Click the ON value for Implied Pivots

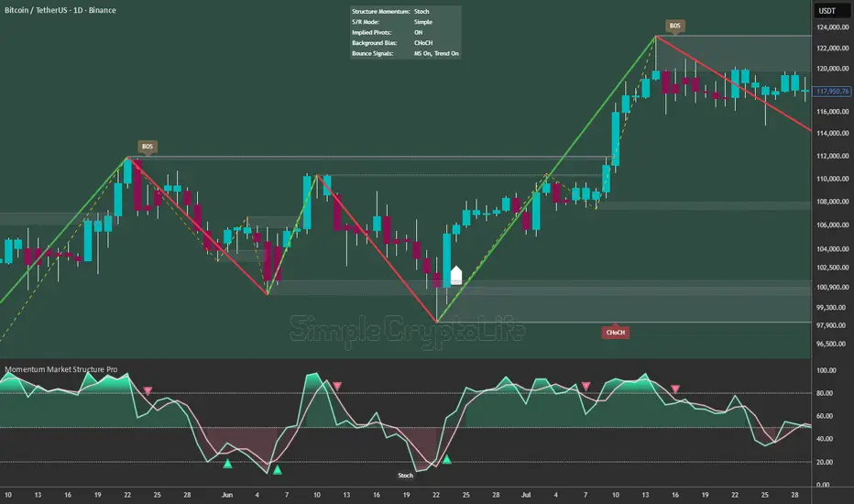tap(418, 32)
